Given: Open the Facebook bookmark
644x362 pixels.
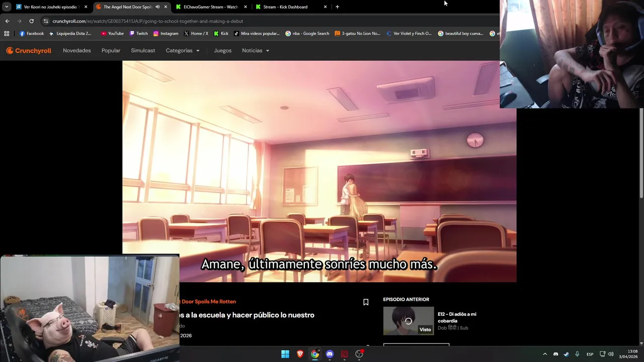Looking at the screenshot, I should tap(31, 34).
